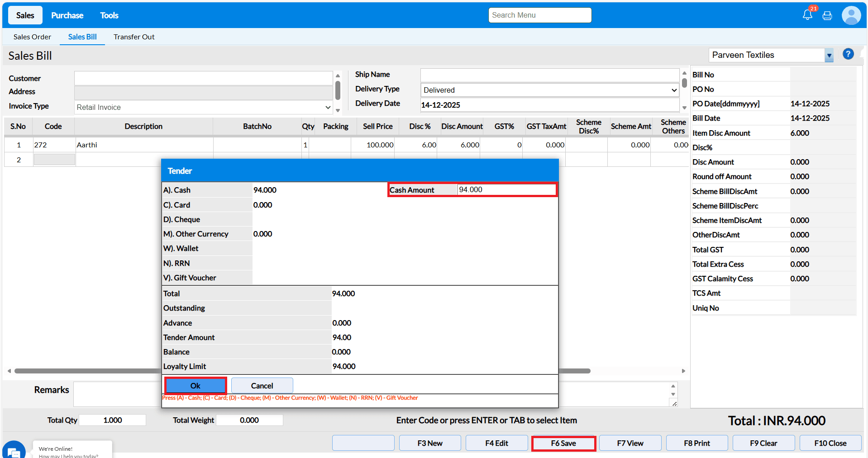Screen dimensions: 868x458
Task: Switch to the Purchase menu
Action: point(67,15)
